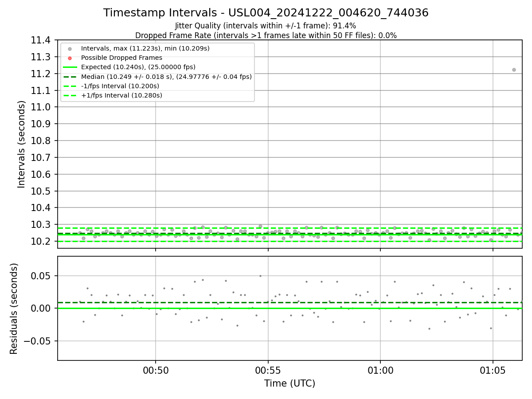Screen dimensions: 532x399
Task: Click the '01:00' x-axis tick label
Action: pos(380,370)
